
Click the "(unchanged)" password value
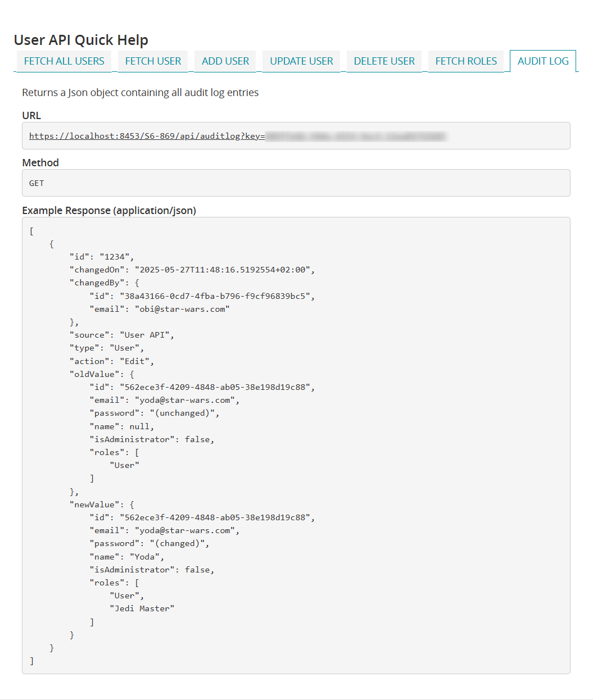[x=184, y=413]
